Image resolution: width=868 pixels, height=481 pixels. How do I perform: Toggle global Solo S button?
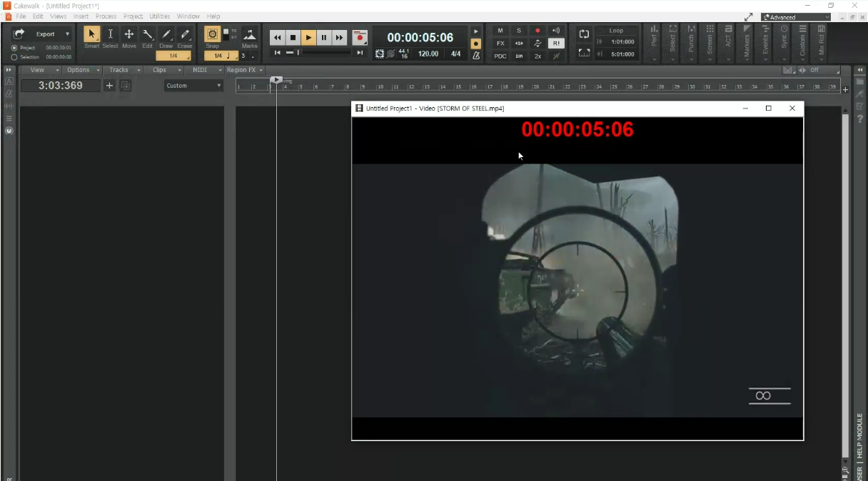coord(519,31)
